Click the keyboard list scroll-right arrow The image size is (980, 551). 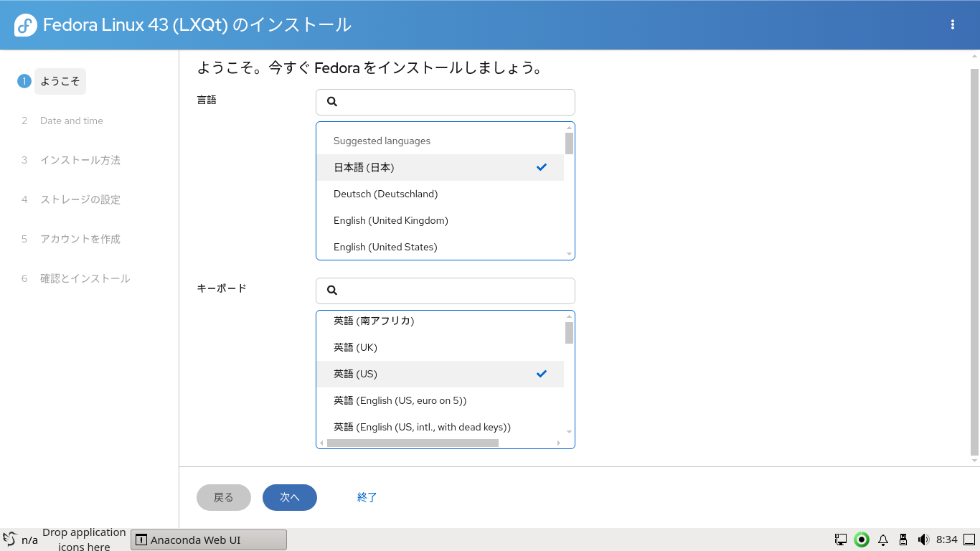click(x=559, y=443)
